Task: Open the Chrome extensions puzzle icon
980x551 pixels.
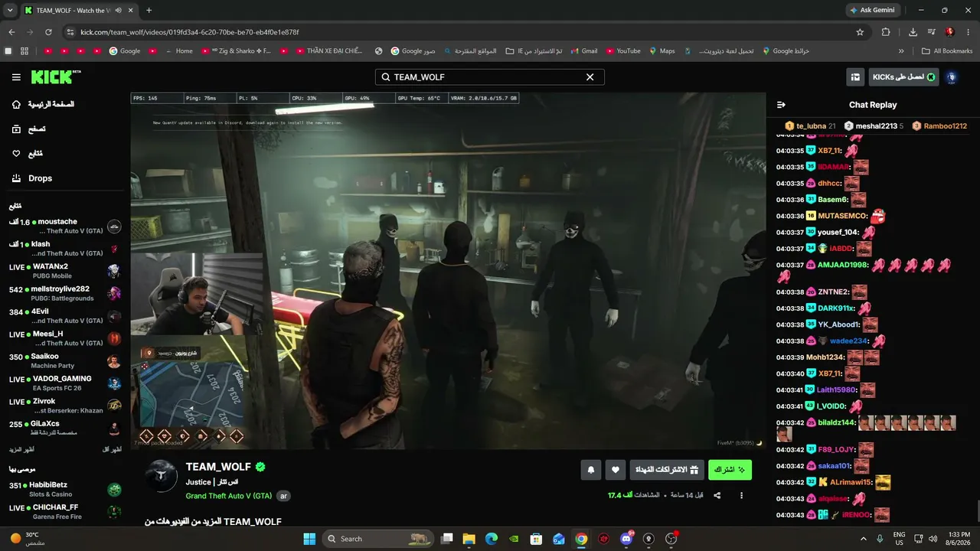Action: 886,32
